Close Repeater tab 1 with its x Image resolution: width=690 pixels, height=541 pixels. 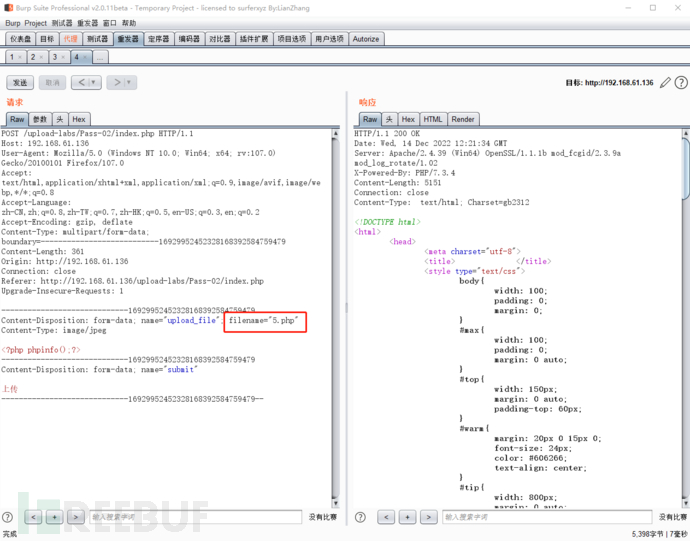(x=21, y=57)
